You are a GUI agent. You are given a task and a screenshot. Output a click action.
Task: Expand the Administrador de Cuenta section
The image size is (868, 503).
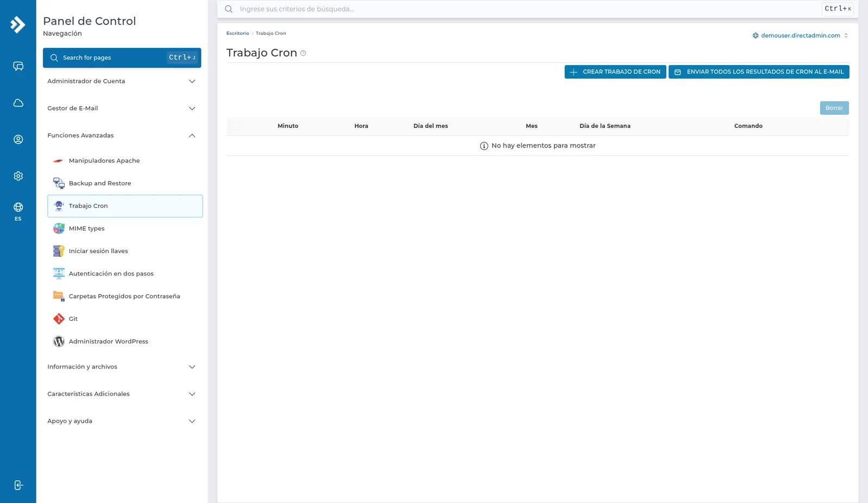[122, 81]
